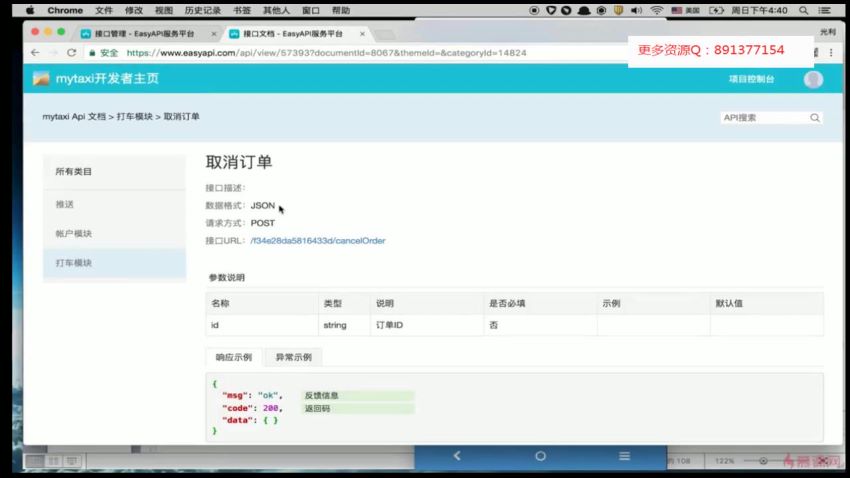Click the API search magnifier icon

click(x=815, y=117)
